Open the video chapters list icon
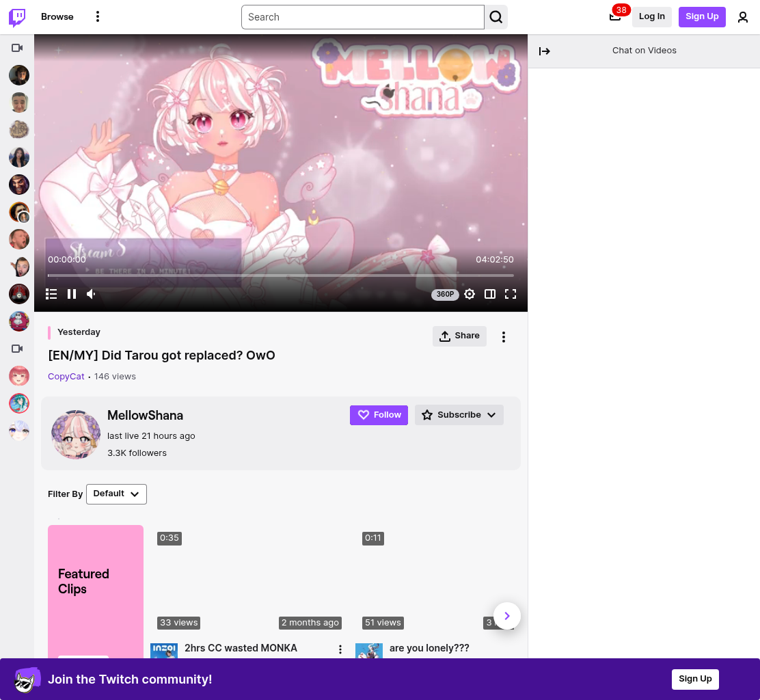 pos(51,294)
